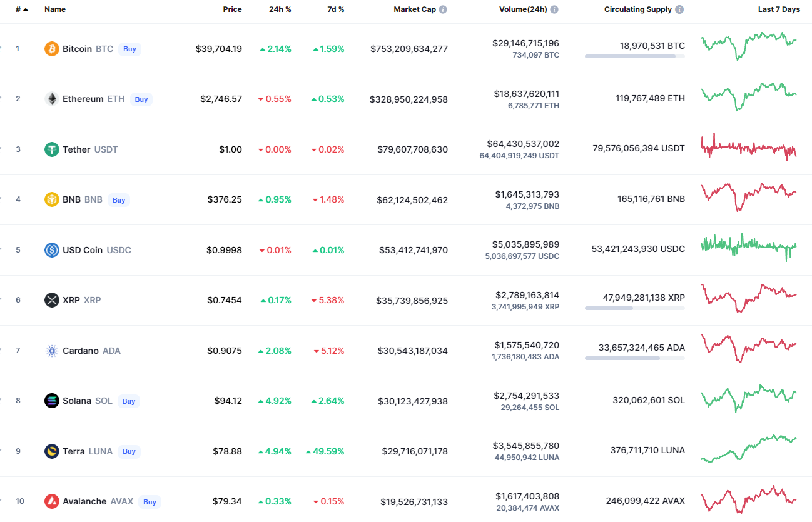The image size is (812, 522).
Task: Sort the table by the # rank column
Action: point(21,9)
